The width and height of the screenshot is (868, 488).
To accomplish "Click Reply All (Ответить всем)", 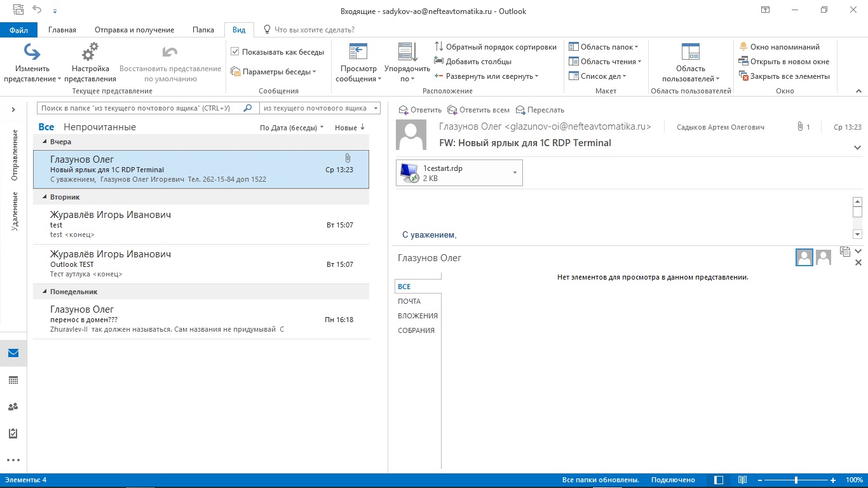I will point(478,110).
